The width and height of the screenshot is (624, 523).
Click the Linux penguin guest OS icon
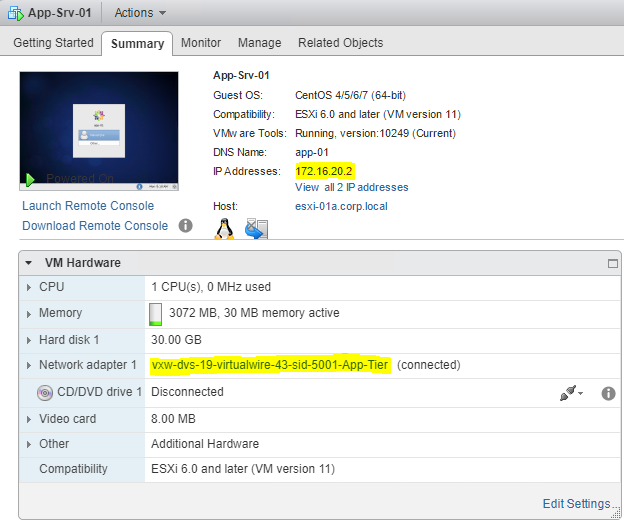tap(224, 229)
